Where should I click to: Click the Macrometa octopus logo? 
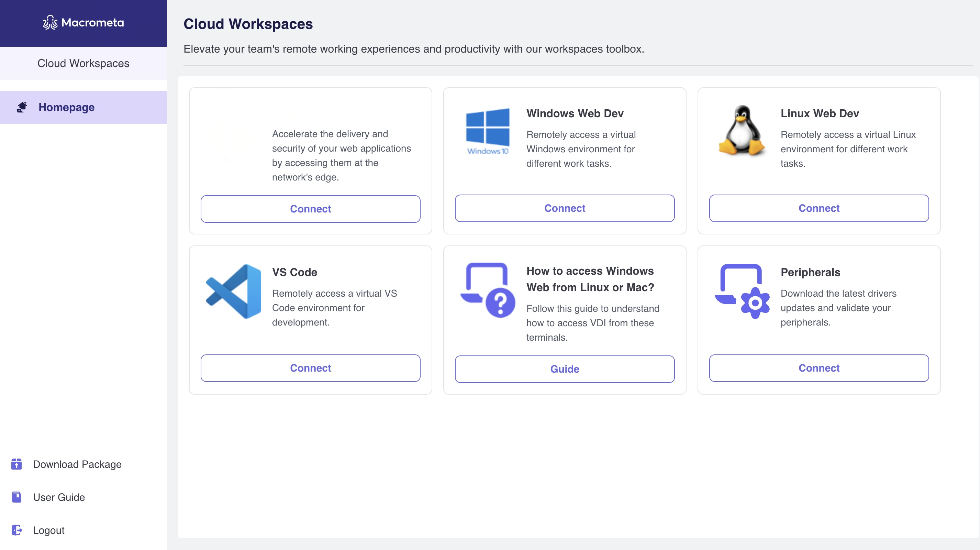(x=50, y=22)
